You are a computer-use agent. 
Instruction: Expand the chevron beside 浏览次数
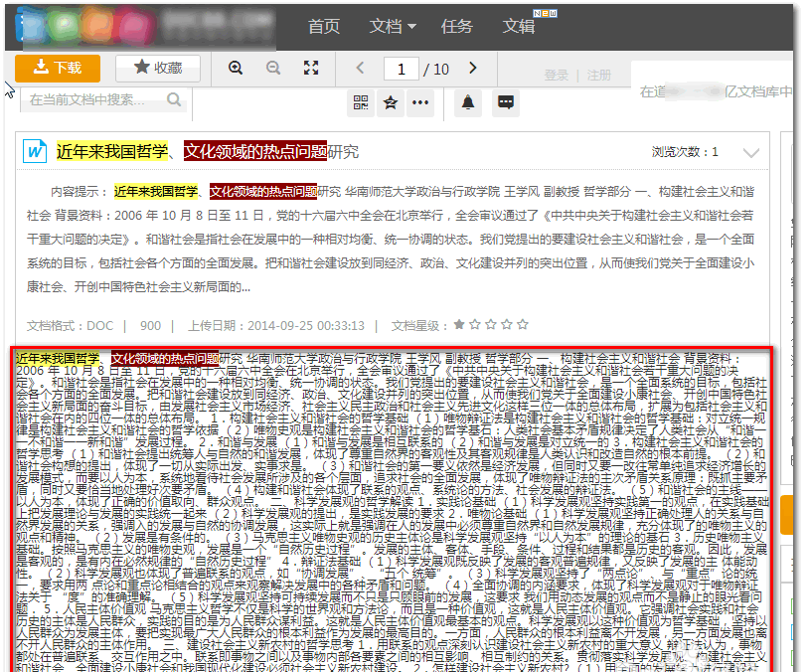751,152
